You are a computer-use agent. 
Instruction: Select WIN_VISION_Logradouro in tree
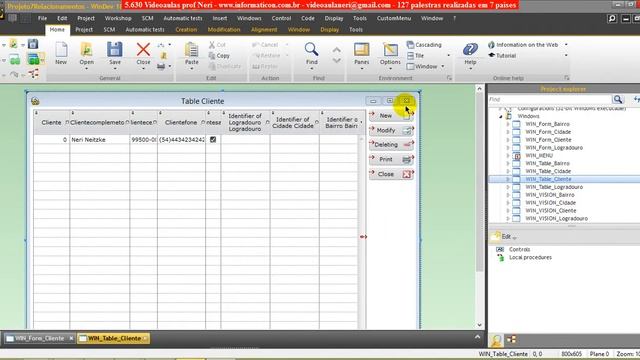pos(556,219)
